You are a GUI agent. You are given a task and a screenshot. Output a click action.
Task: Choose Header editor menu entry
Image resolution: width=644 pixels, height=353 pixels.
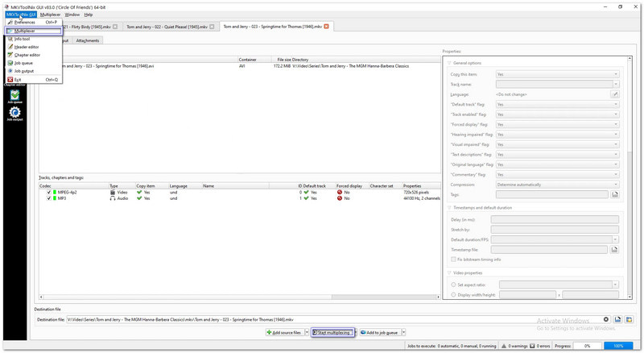coord(26,47)
